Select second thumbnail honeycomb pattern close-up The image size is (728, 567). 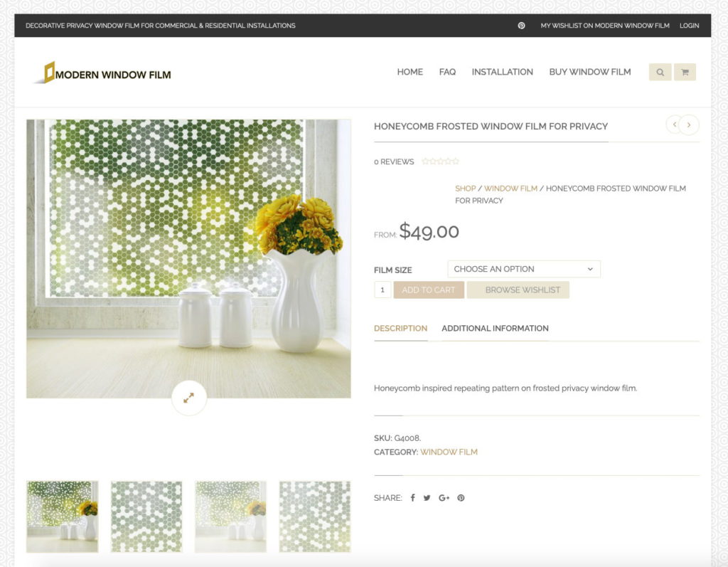146,516
